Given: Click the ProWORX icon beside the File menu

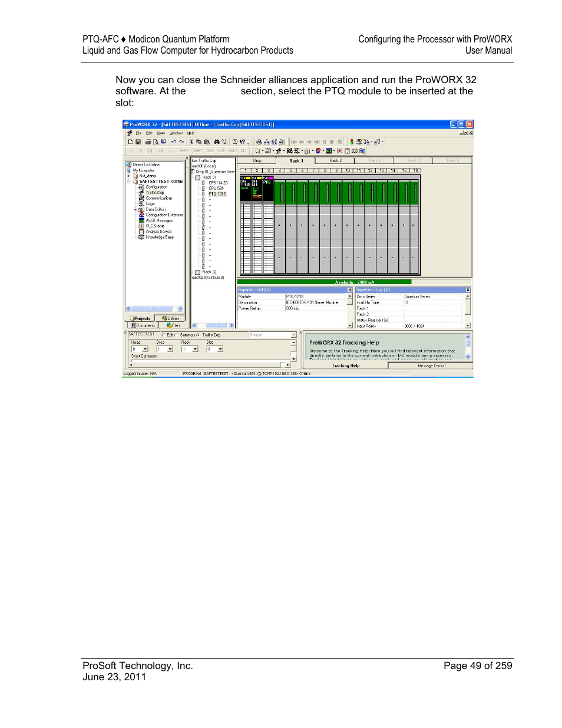Looking at the screenshot, I should tap(129, 133).
